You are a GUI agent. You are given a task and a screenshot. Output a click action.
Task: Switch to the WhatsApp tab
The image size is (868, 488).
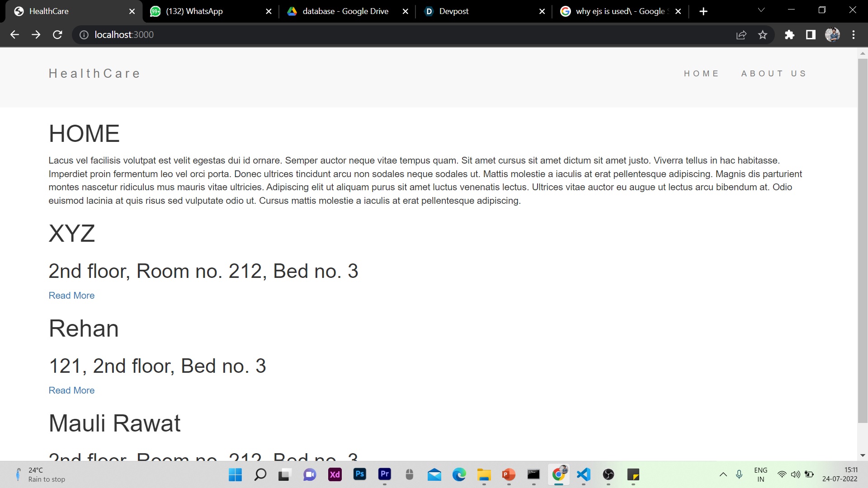click(x=194, y=11)
